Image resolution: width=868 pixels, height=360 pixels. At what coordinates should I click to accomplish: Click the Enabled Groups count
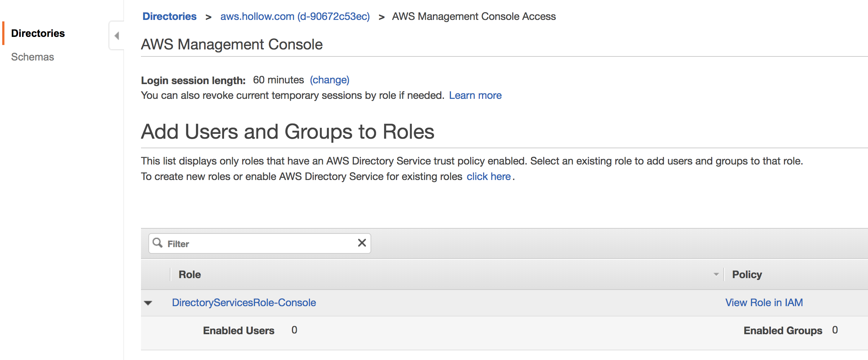pyautogui.click(x=835, y=330)
